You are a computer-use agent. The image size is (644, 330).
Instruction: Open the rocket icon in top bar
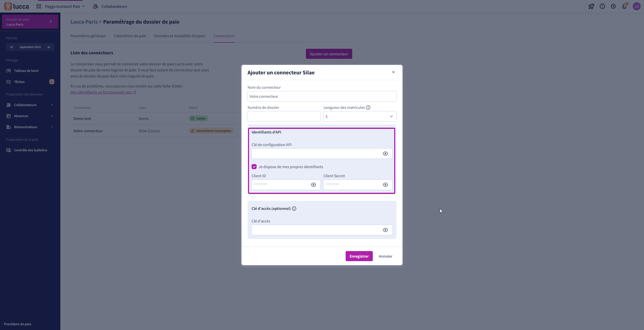pos(591,6)
